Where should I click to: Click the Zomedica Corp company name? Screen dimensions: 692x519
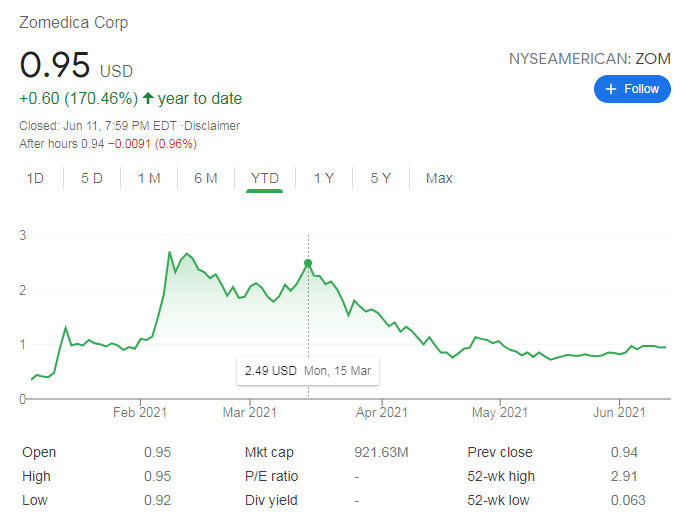pos(74,23)
